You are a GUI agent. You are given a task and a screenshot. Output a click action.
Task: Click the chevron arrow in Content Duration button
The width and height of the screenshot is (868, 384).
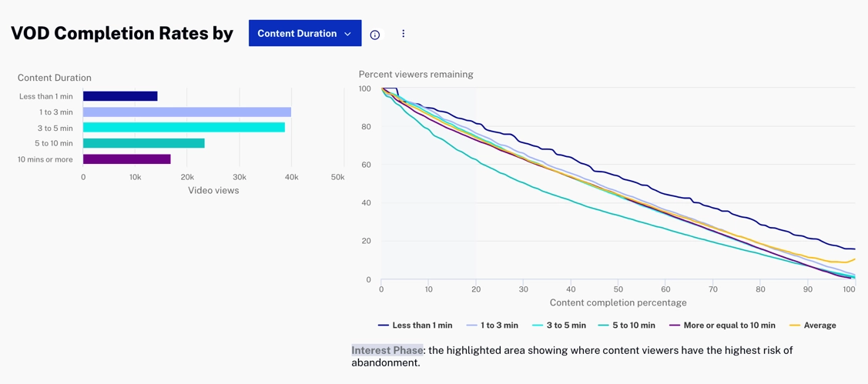(x=348, y=34)
